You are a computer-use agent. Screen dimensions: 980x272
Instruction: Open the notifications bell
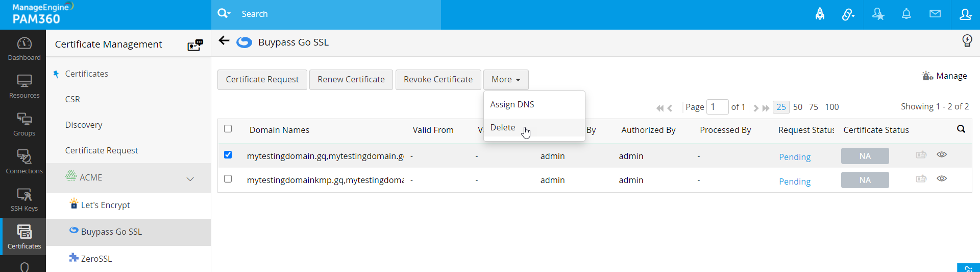(x=906, y=14)
